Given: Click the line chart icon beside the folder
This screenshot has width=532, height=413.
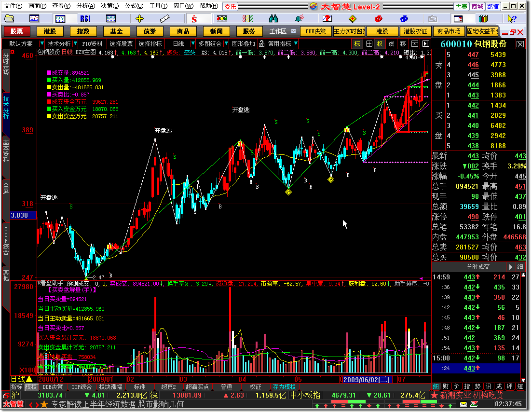Looking at the screenshot, I should click(x=34, y=19).
